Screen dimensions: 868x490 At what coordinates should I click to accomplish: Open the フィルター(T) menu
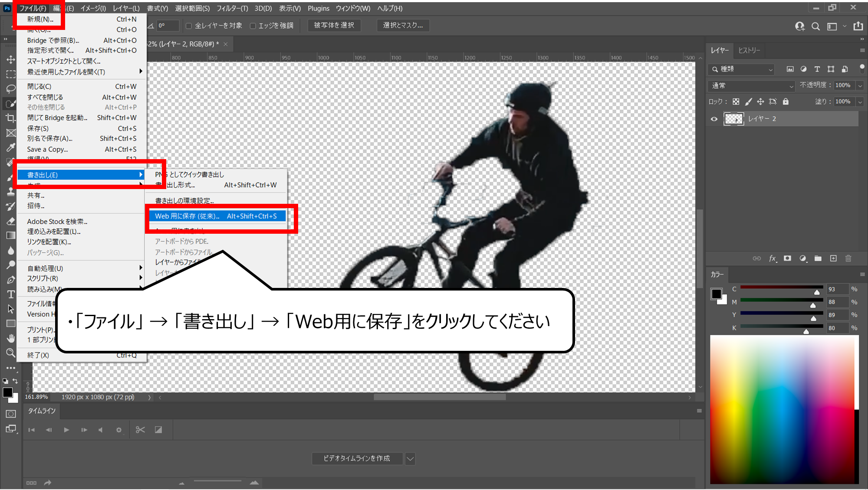pyautogui.click(x=232, y=8)
